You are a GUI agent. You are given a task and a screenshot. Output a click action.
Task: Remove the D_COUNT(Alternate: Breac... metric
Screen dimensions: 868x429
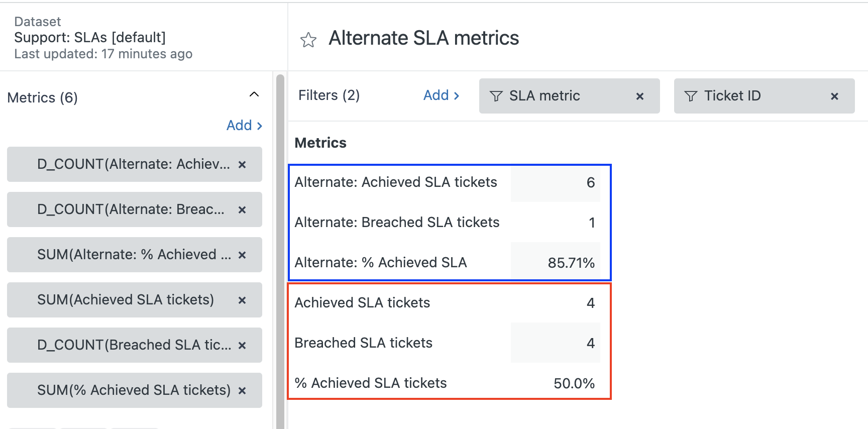point(242,210)
